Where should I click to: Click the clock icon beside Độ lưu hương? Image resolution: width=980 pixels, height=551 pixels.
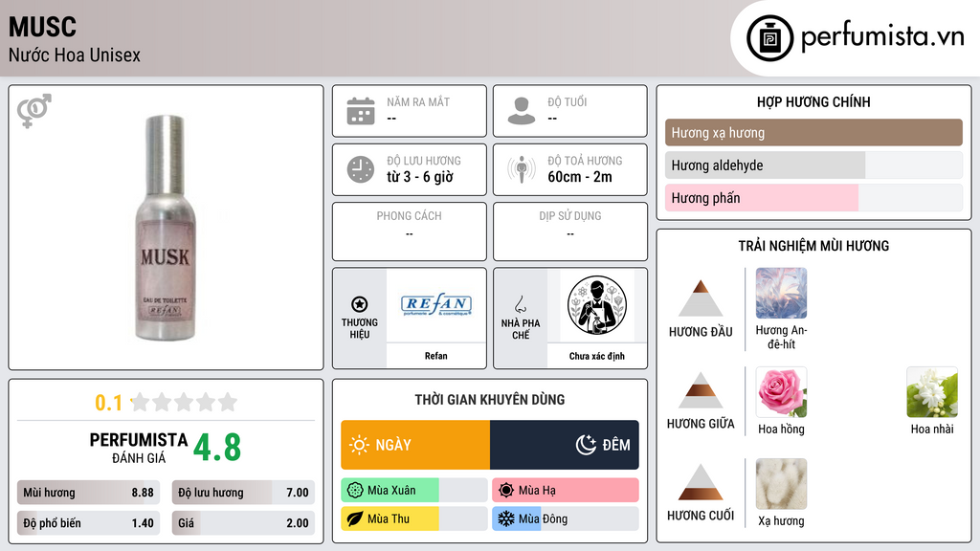coord(361,169)
